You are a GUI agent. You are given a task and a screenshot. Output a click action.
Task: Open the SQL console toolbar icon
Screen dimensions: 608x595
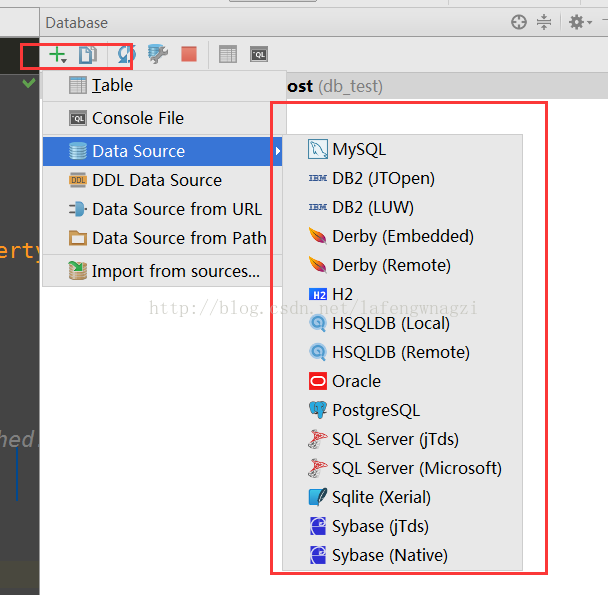coord(259,54)
